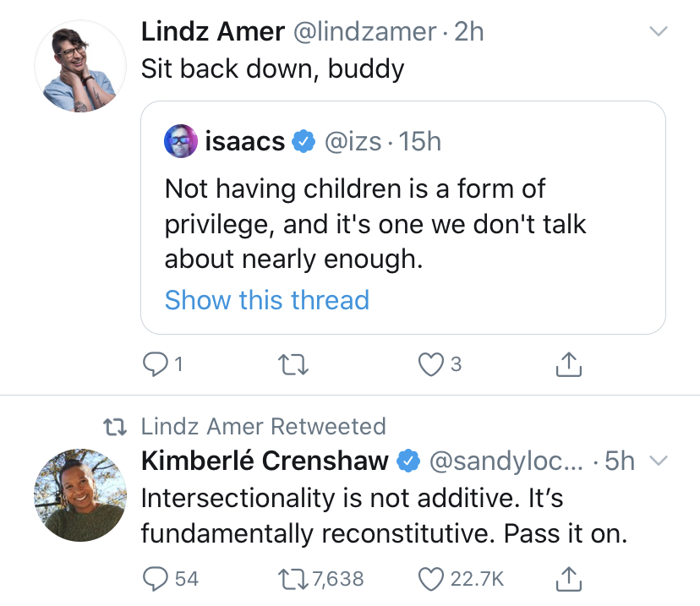This screenshot has width=700, height=606.
Task: Like the tweet with 22.7K likes
Action: pyautogui.click(x=431, y=579)
